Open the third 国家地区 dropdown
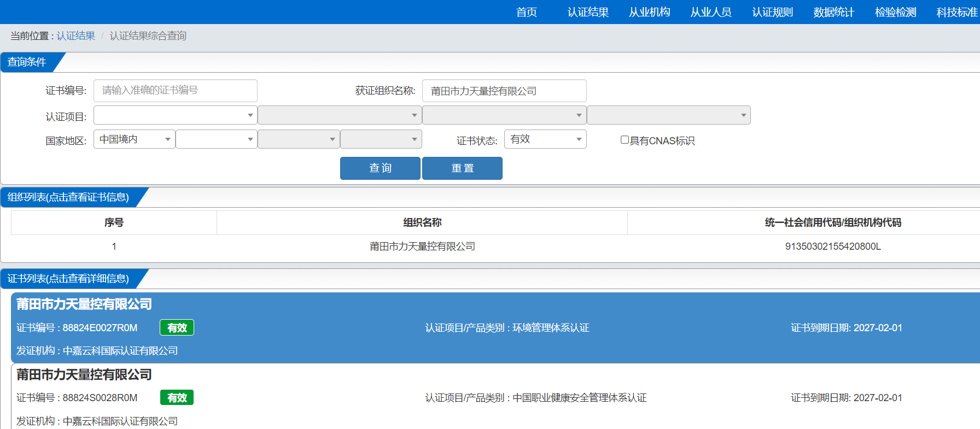 299,139
